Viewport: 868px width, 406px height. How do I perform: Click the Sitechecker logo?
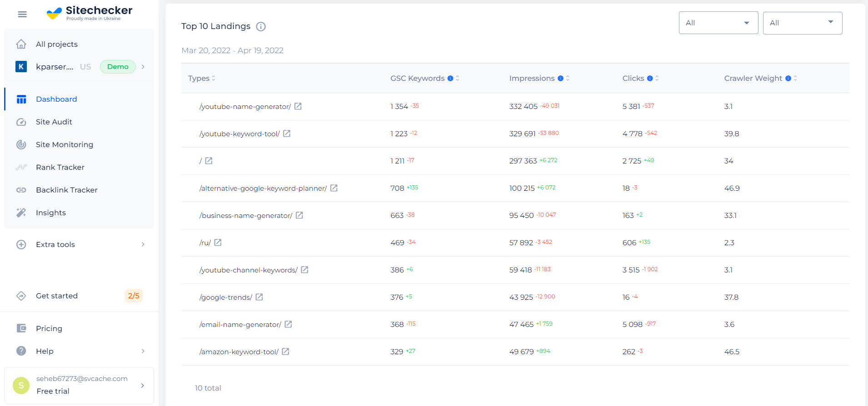(x=90, y=13)
